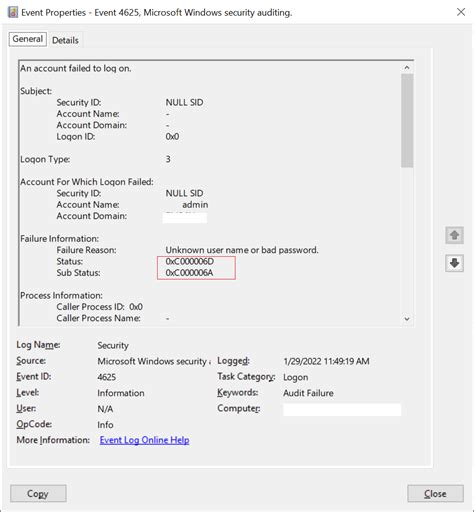Click the Keywords value Audit Failure
Image resolution: width=474 pixels, height=512 pixels.
[308, 393]
